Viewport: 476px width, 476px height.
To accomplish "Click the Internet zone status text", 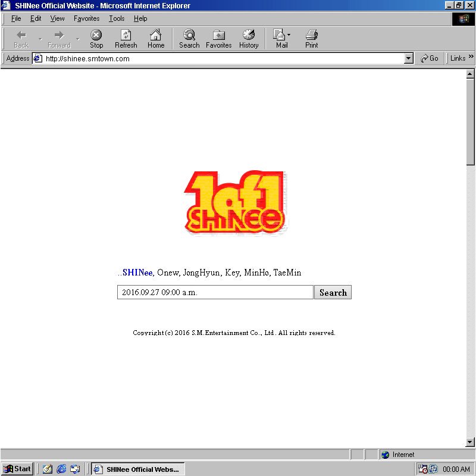I will 403,455.
